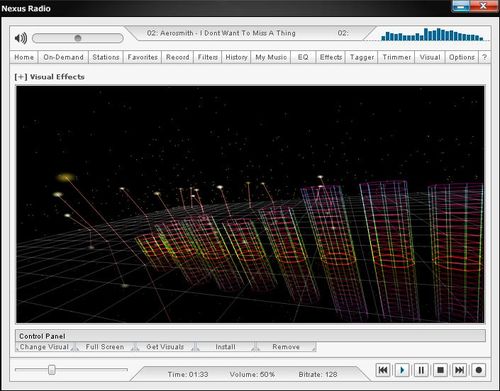Switch the visualization to Full Screen
Image resolution: width=500 pixels, height=391 pixels.
[105, 347]
